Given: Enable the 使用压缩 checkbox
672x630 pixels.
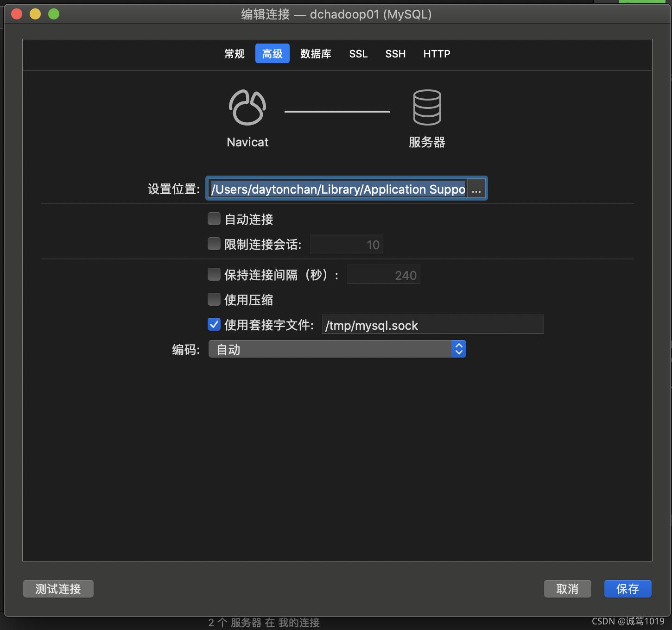Looking at the screenshot, I should coord(214,299).
